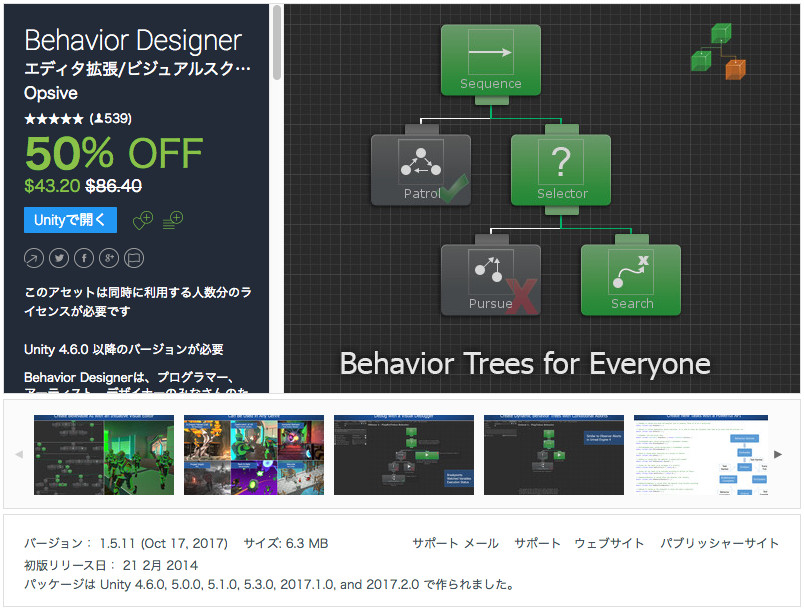Open the star rating with 539 reviews
This screenshot has width=804, height=609.
click(78, 119)
